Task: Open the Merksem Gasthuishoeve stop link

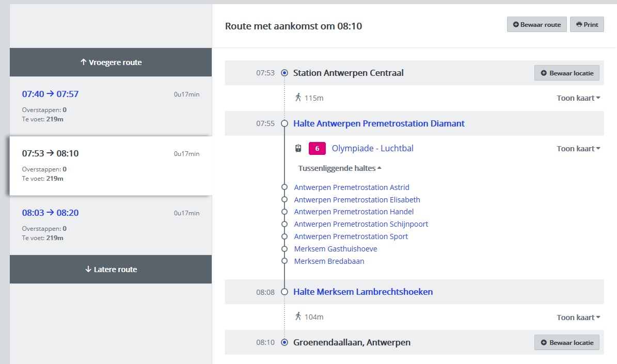Action: tap(335, 249)
